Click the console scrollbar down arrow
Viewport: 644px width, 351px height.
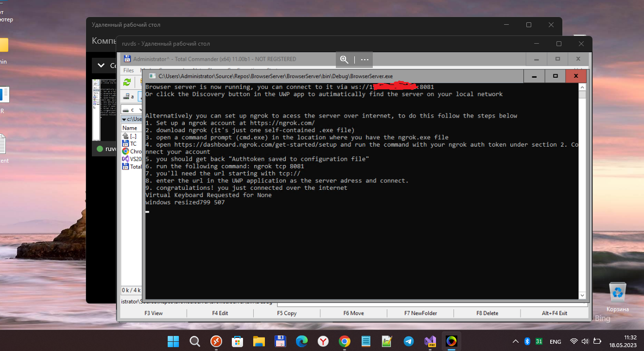(582, 295)
